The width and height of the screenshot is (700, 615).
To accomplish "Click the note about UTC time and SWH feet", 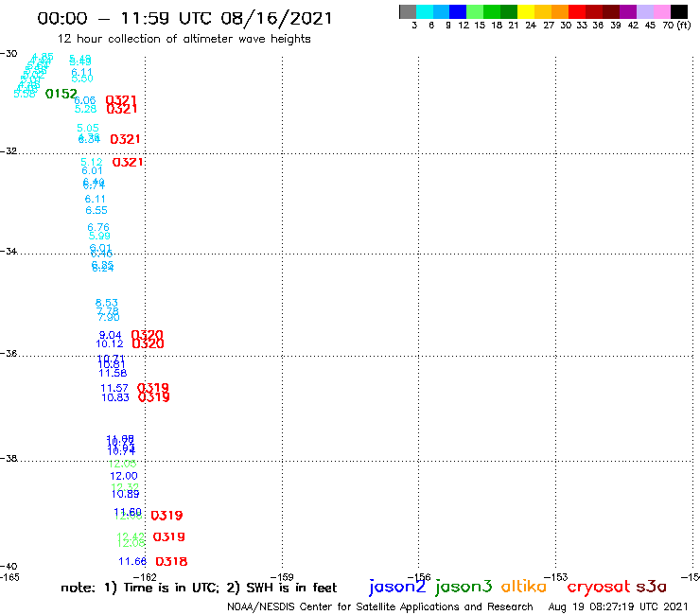I will (x=199, y=588).
